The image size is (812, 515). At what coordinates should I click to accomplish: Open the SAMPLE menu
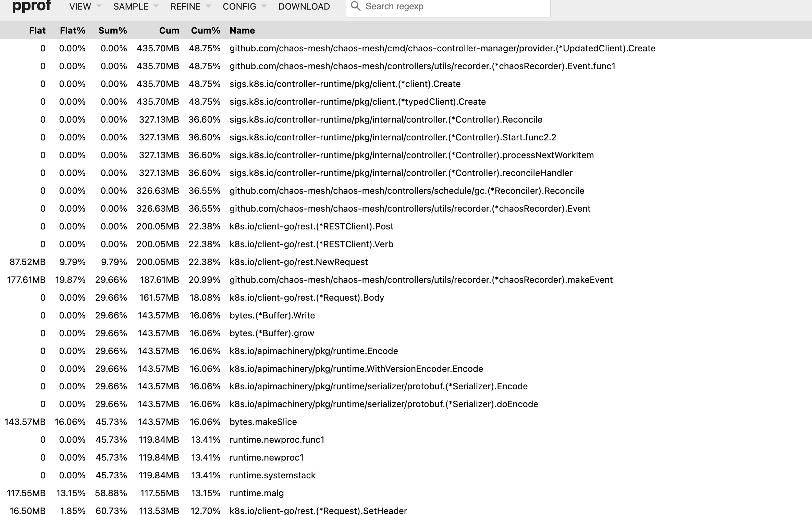131,6
